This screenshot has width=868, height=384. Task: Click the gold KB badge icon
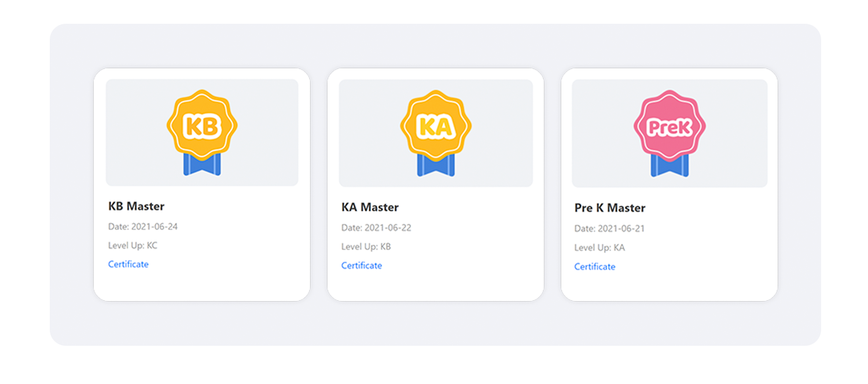(202, 125)
